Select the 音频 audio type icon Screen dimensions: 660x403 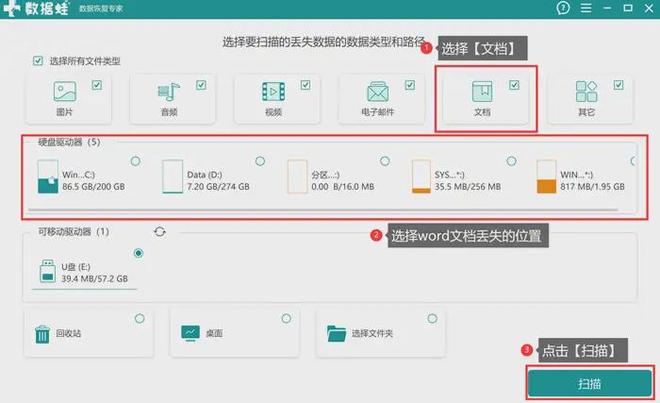(169, 91)
